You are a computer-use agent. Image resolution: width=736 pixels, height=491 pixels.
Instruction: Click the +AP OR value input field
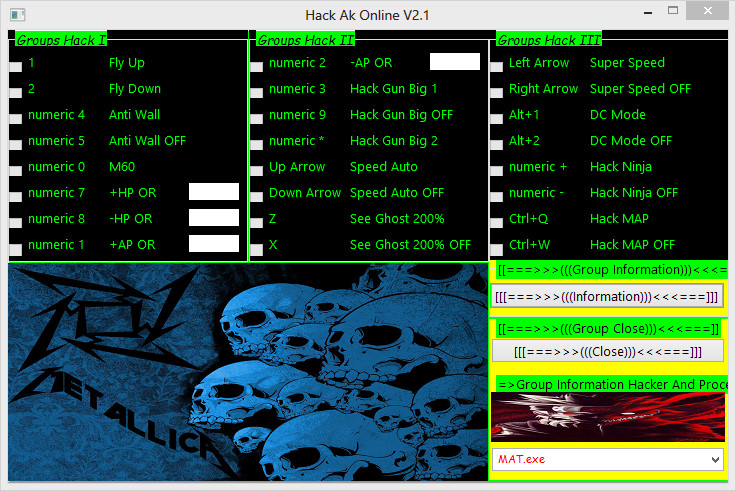214,244
